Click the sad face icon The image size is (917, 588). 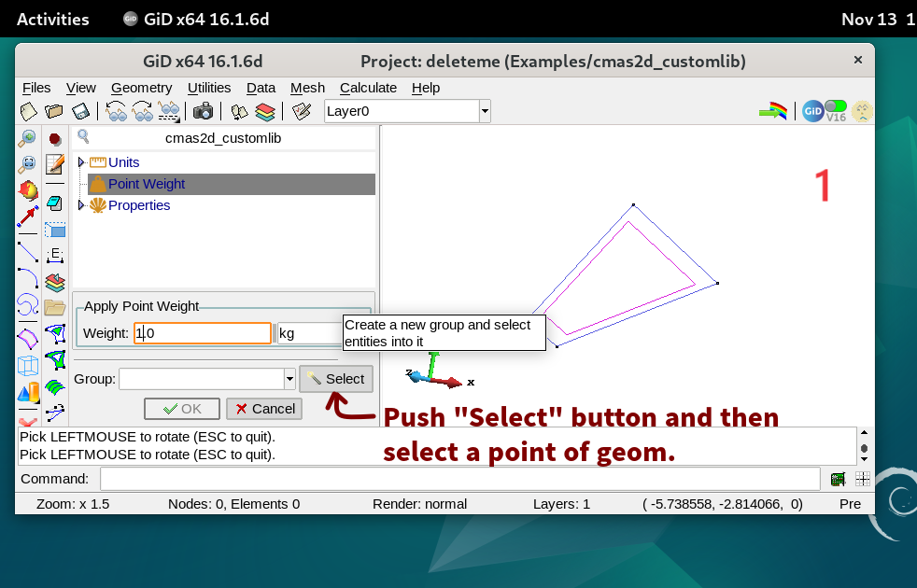point(862,111)
